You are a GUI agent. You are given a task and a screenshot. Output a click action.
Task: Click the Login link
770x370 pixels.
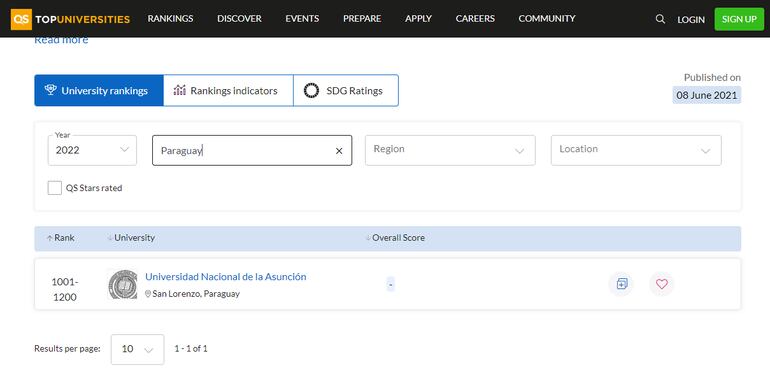point(691,20)
